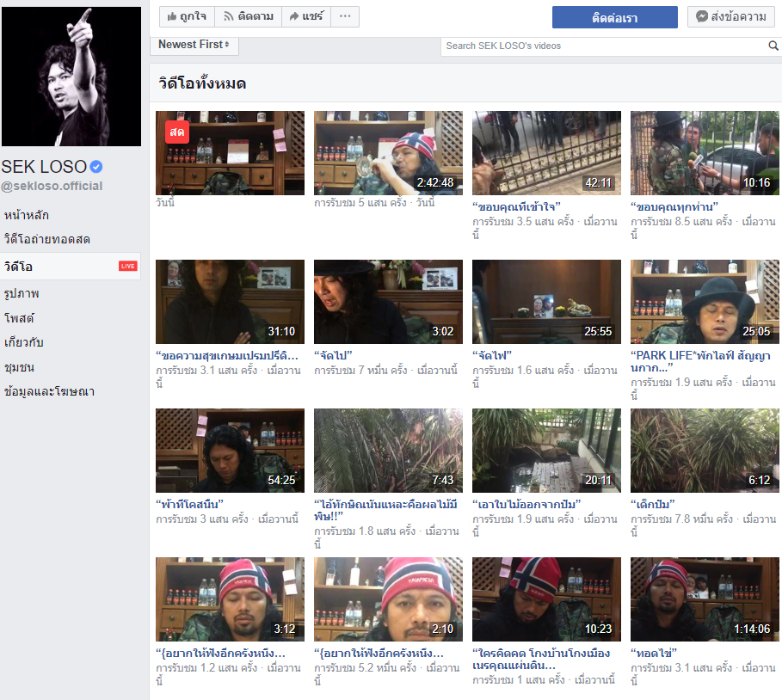The height and width of the screenshot is (700, 782).
Task: Click the ติดต่อเรา contact button
Action: (614, 17)
